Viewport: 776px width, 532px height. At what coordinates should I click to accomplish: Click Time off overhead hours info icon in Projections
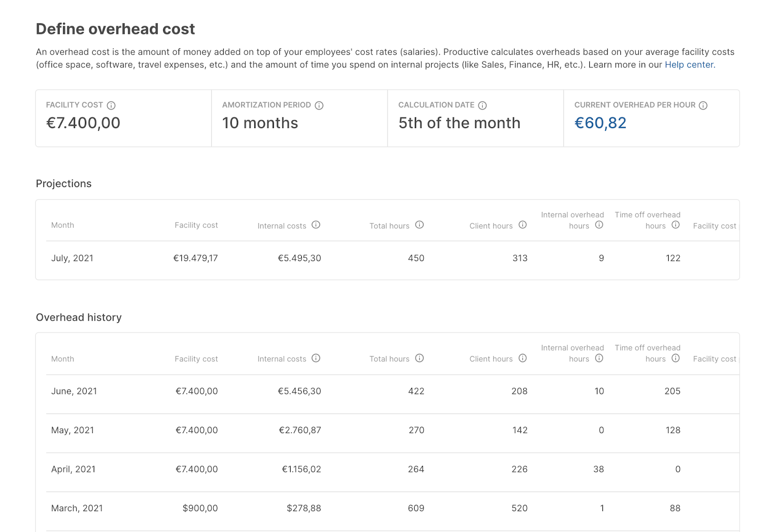pos(676,225)
